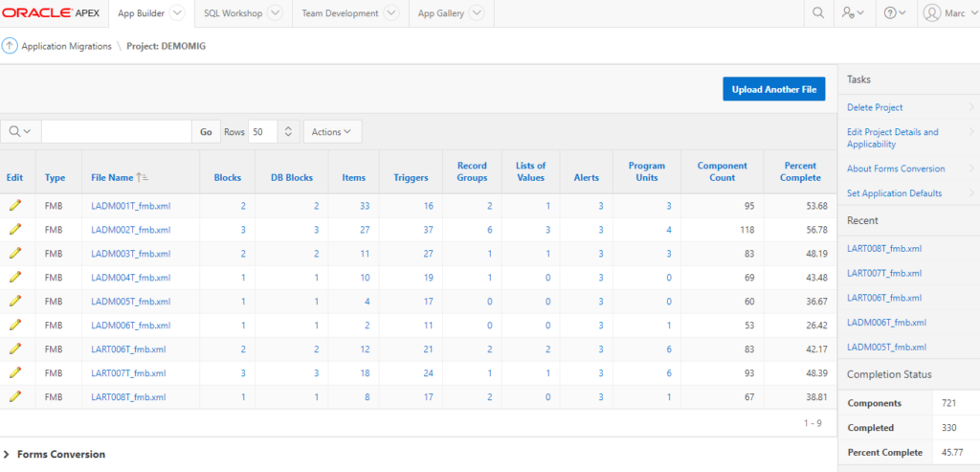The image size is (980, 472).
Task: Click the Percent Complete column header
Action: click(x=801, y=172)
